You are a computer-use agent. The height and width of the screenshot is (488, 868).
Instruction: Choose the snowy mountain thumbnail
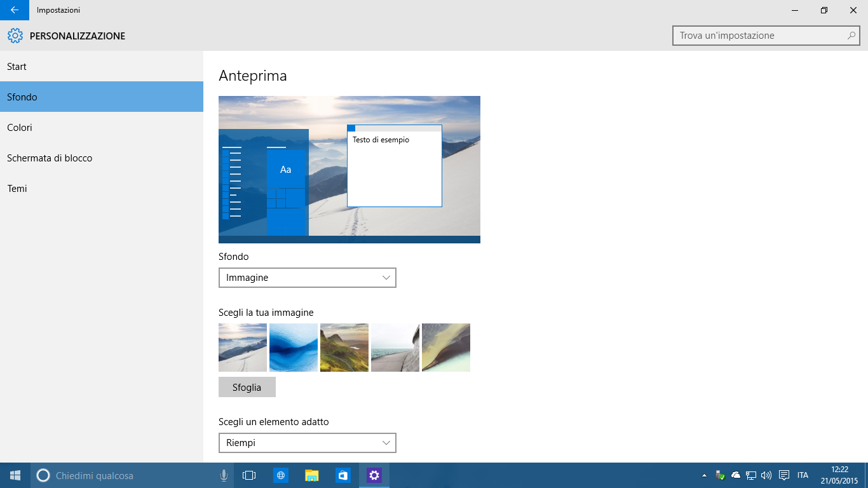243,348
